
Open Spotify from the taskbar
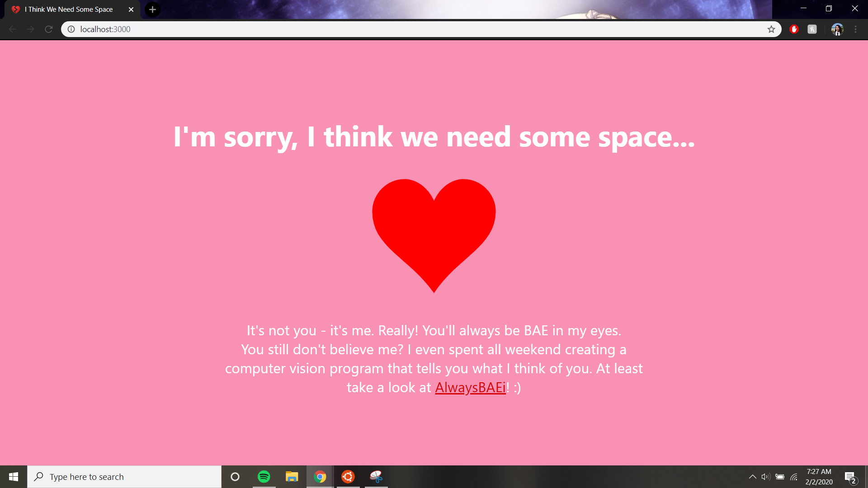tap(264, 477)
